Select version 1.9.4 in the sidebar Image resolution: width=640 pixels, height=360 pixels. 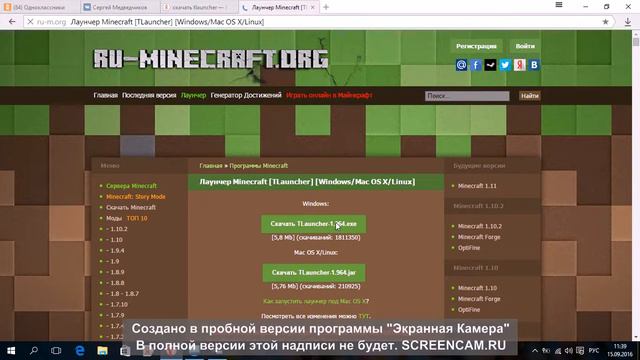(115, 251)
